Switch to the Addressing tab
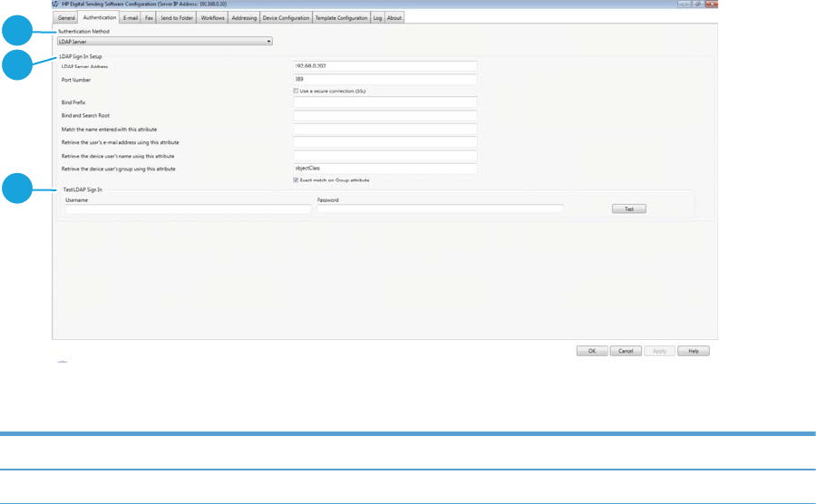This screenshot has height=504, width=816. click(x=244, y=18)
